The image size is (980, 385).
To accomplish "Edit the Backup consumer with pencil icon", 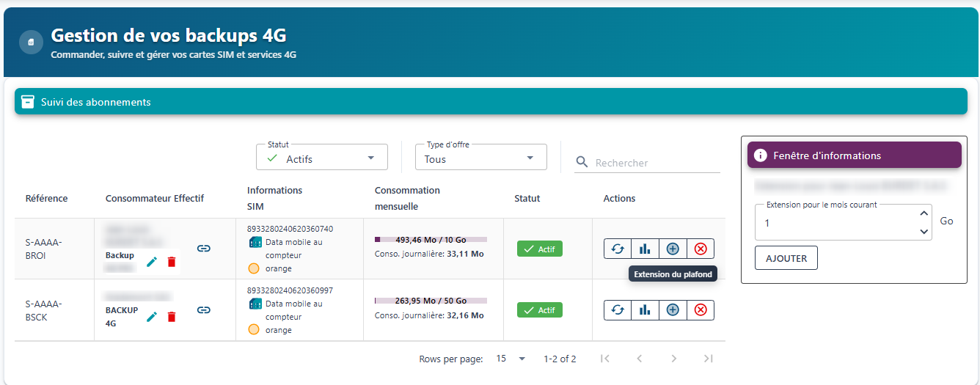I will point(152,262).
